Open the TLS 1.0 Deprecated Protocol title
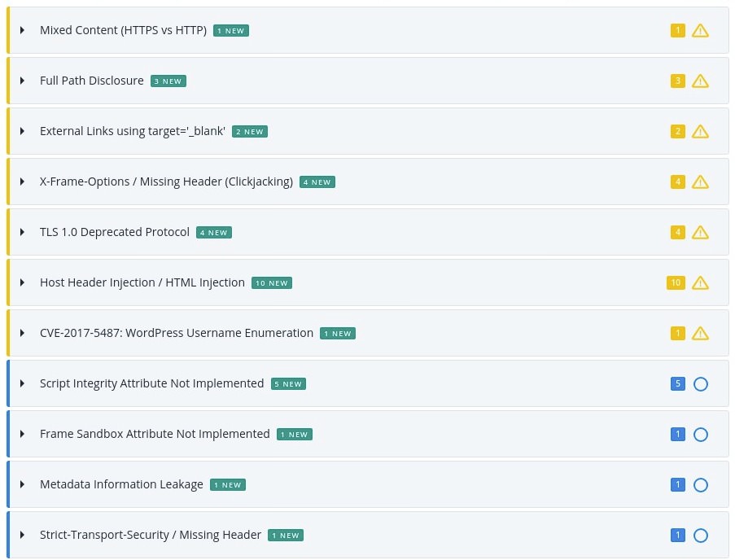Screen dimensions: 735x560 click(115, 232)
